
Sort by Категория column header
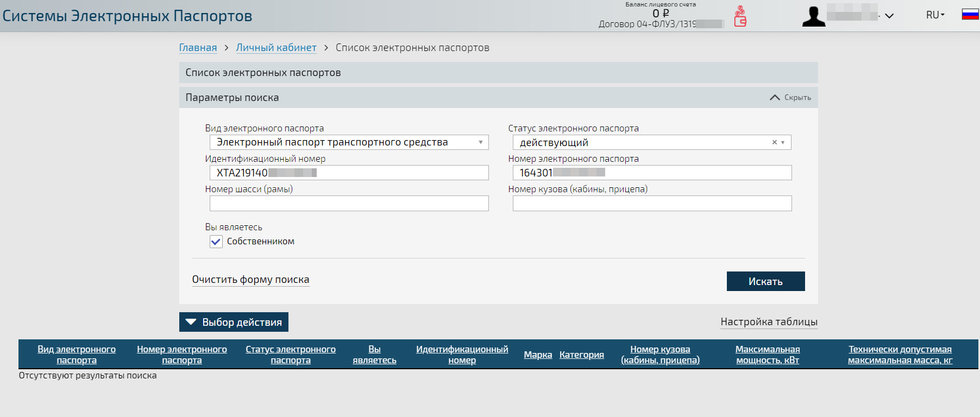pyautogui.click(x=582, y=355)
